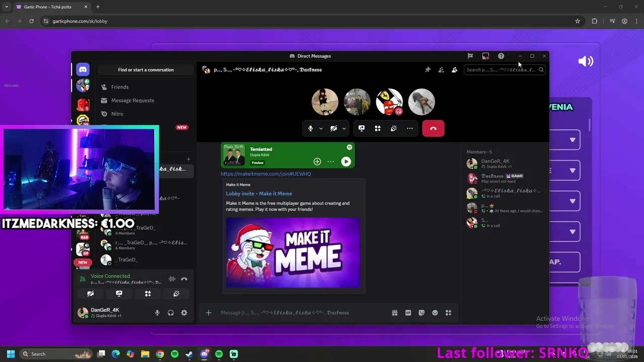Open Discord inbox flag icon
The width and height of the screenshot is (644, 362).
click(470, 56)
